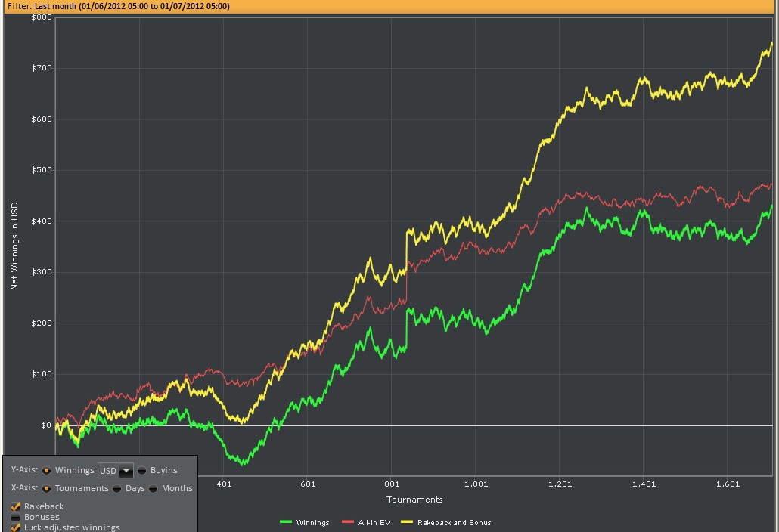Click the Rakeback and Bonus legend label

(454, 523)
